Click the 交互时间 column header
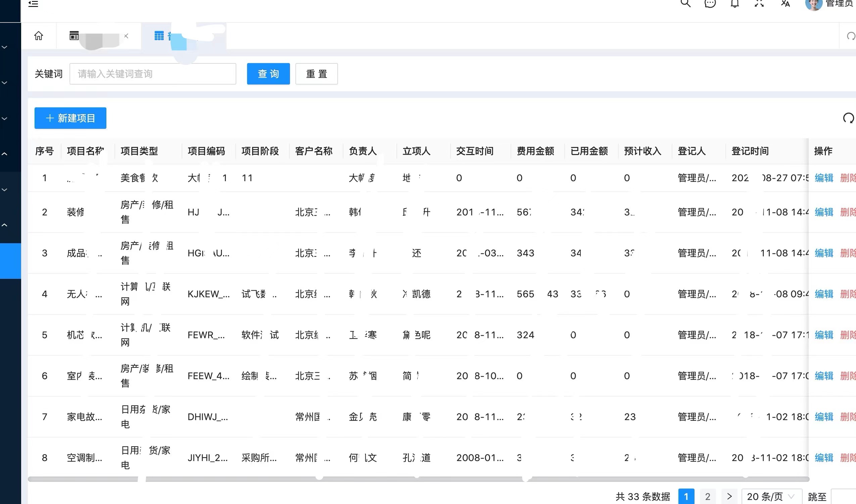Screen dimensions: 856x504 tap(475, 151)
